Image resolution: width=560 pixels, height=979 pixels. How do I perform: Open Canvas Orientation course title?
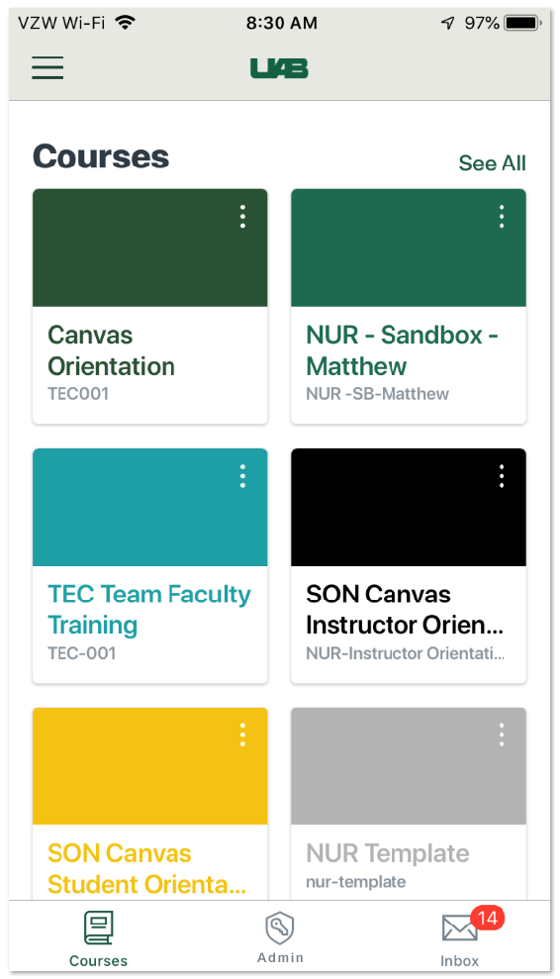[111, 350]
